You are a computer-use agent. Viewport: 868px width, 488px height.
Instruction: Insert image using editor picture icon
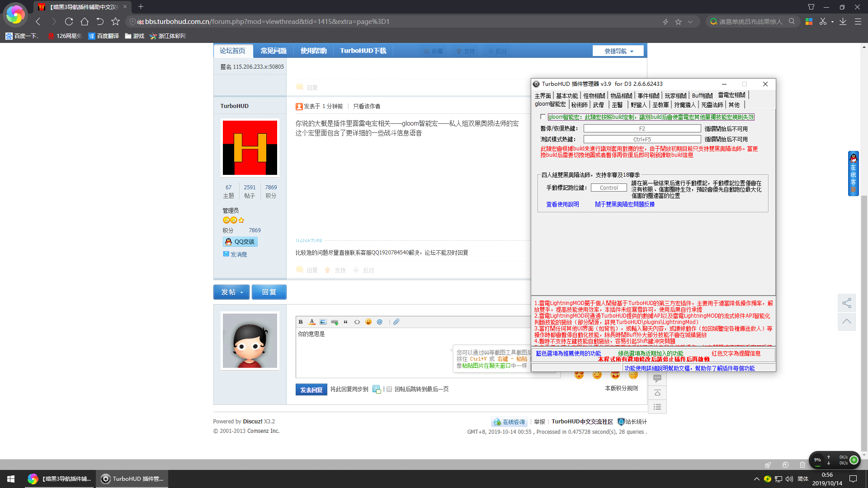[x=323, y=322]
